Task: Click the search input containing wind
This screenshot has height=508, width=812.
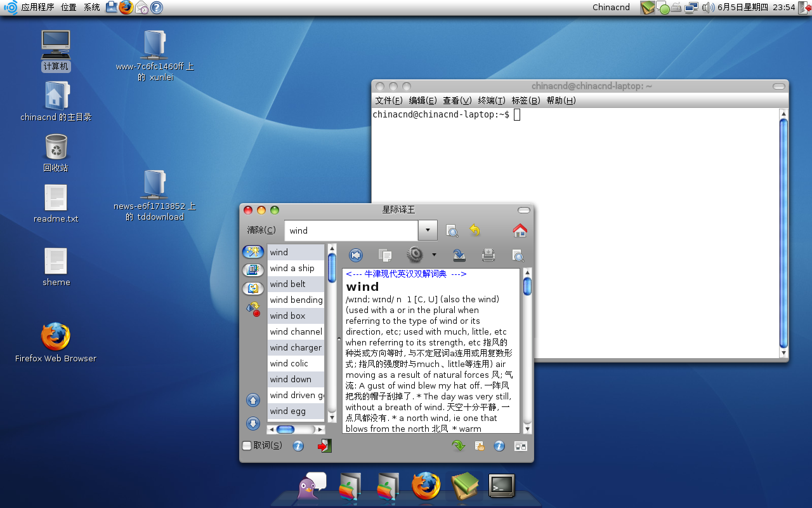Action: point(351,231)
